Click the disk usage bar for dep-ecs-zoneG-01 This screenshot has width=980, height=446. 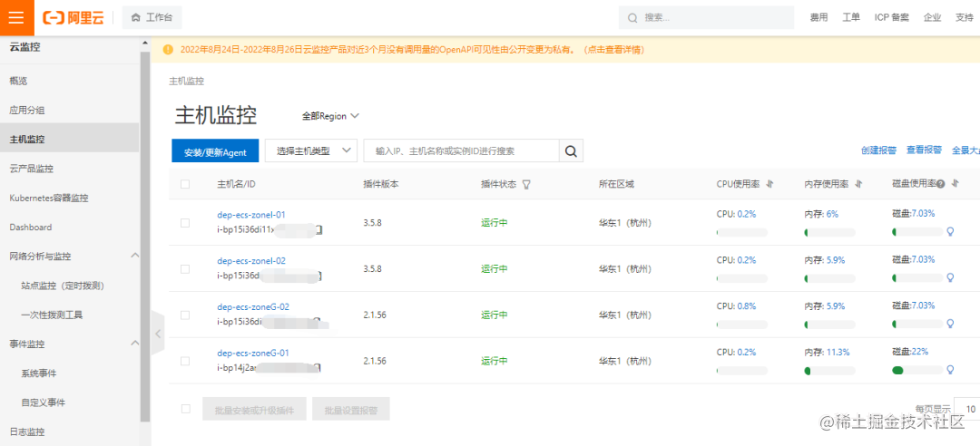tap(917, 371)
